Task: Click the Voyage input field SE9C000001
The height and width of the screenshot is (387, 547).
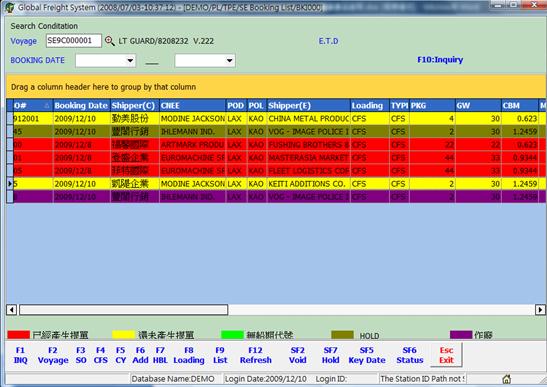Action: [x=74, y=41]
